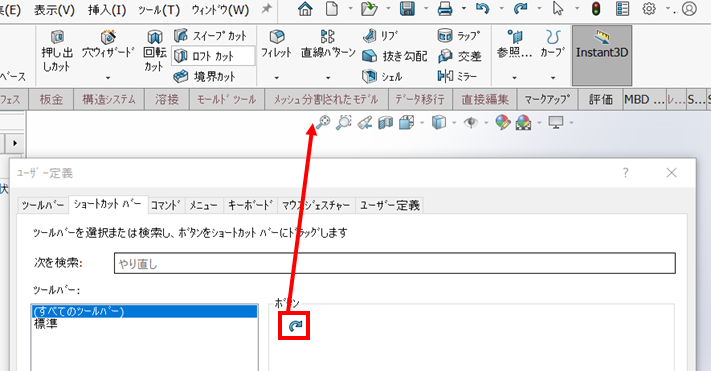
Task: Click the Undo arrow in the top toolbar
Action: [482, 9]
